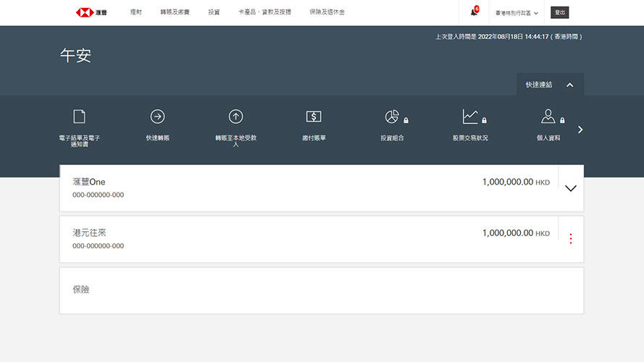The height and width of the screenshot is (362, 644).
Task: Open the 卡產品、貸款及按揭 menu
Action: tap(265, 12)
